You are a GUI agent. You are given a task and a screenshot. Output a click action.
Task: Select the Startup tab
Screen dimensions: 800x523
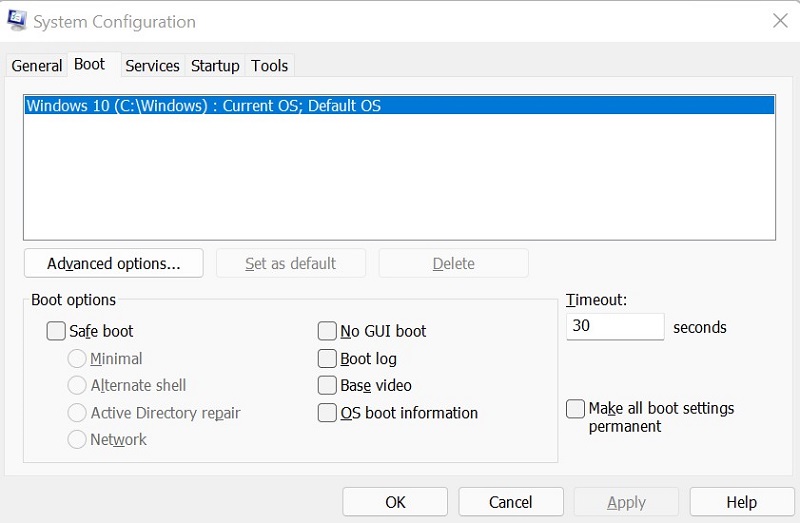(x=215, y=66)
